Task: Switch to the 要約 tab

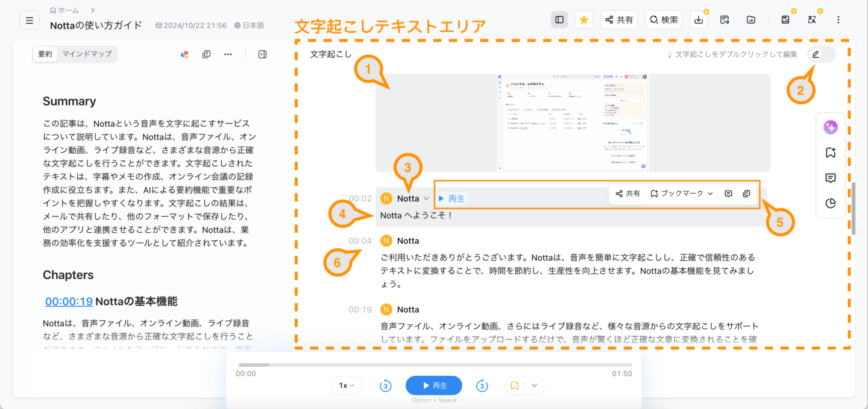Action: click(x=45, y=54)
